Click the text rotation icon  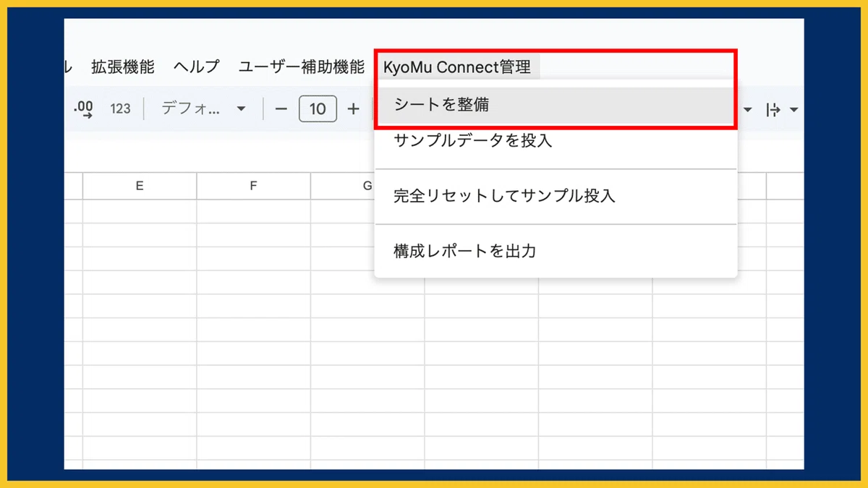[x=773, y=110]
